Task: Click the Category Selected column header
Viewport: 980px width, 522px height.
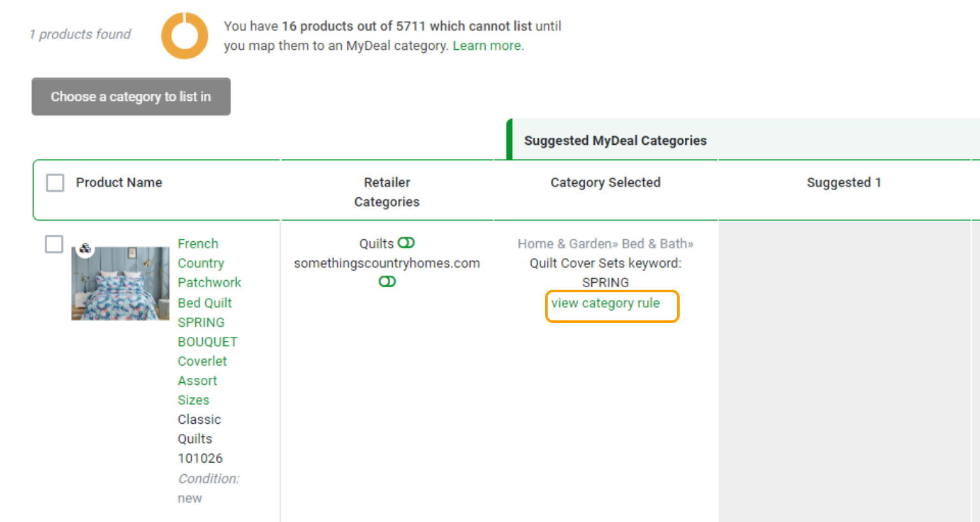Action: pyautogui.click(x=606, y=183)
